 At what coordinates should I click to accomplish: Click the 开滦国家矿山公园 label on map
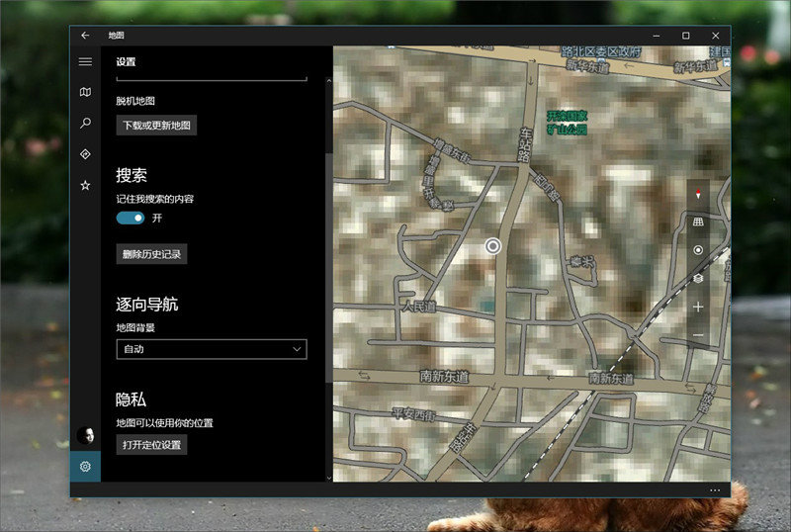pos(568,123)
